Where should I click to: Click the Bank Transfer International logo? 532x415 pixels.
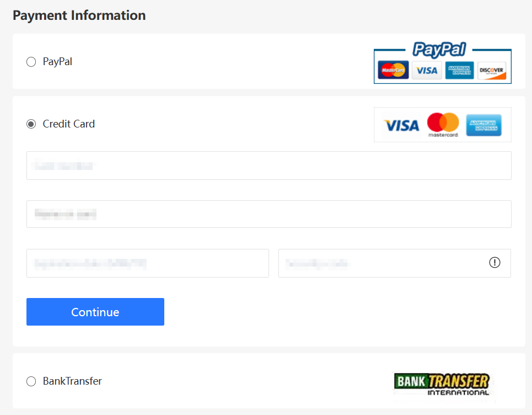click(x=442, y=385)
